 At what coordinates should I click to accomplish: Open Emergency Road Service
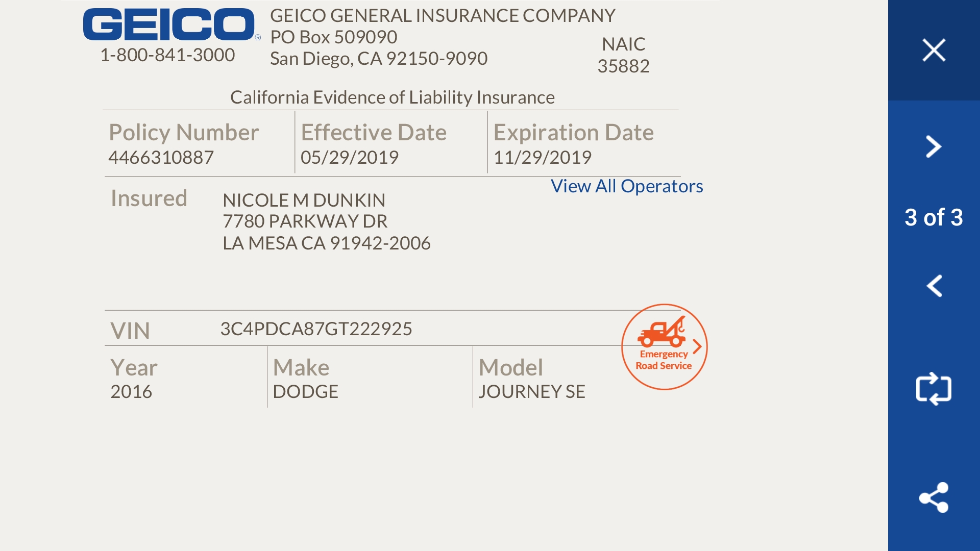pos(663,347)
